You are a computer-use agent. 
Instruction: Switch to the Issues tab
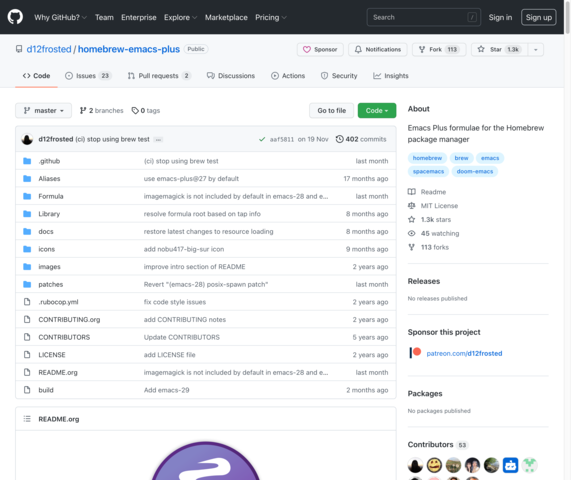(x=88, y=76)
